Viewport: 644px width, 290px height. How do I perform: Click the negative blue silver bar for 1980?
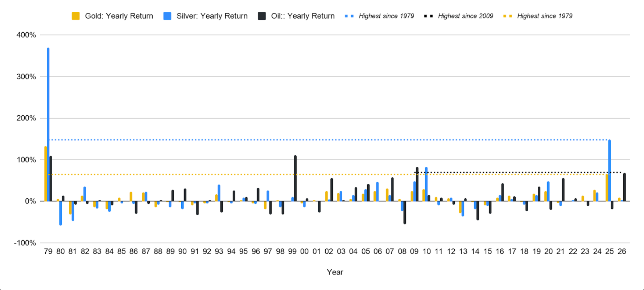pyautogui.click(x=61, y=213)
